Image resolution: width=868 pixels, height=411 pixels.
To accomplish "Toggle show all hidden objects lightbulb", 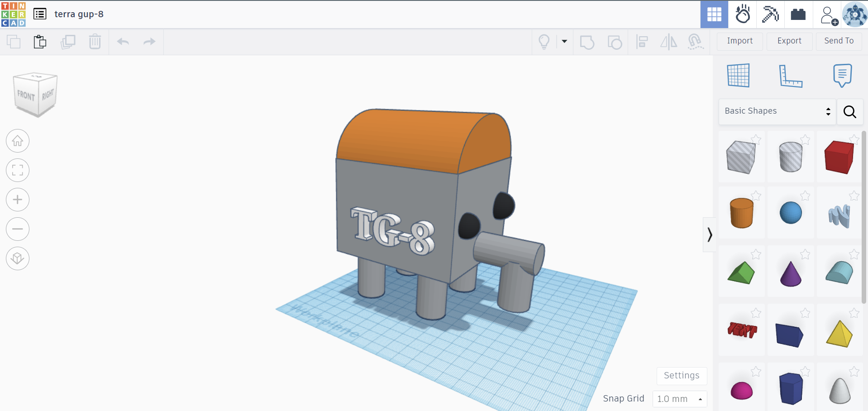I will 544,42.
